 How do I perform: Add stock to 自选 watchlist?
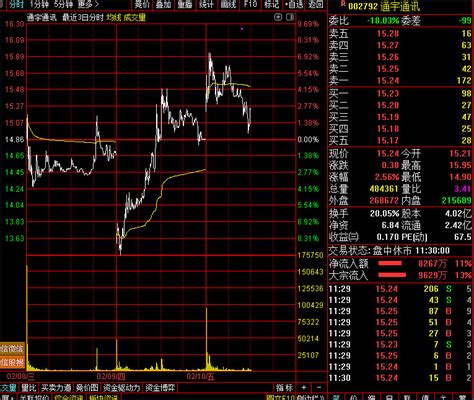pyautogui.click(x=294, y=4)
